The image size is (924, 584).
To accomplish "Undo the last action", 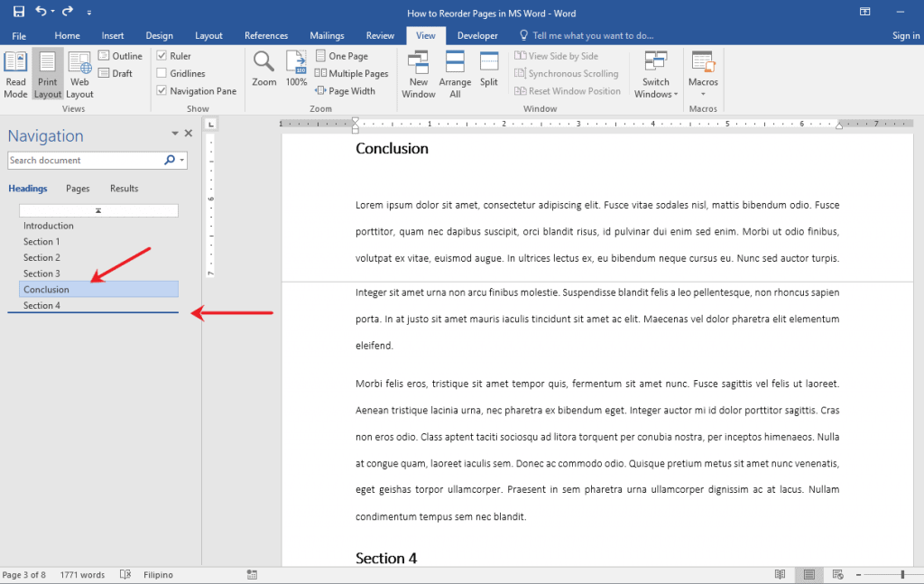I will [40, 11].
